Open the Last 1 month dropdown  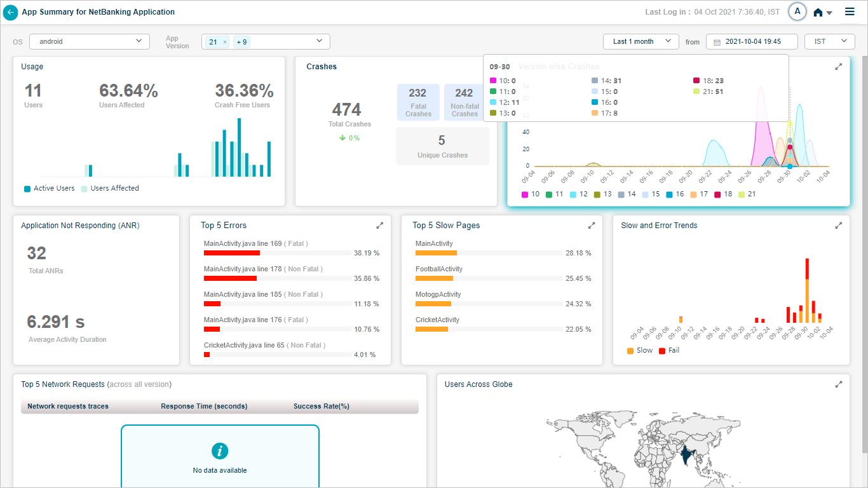641,41
